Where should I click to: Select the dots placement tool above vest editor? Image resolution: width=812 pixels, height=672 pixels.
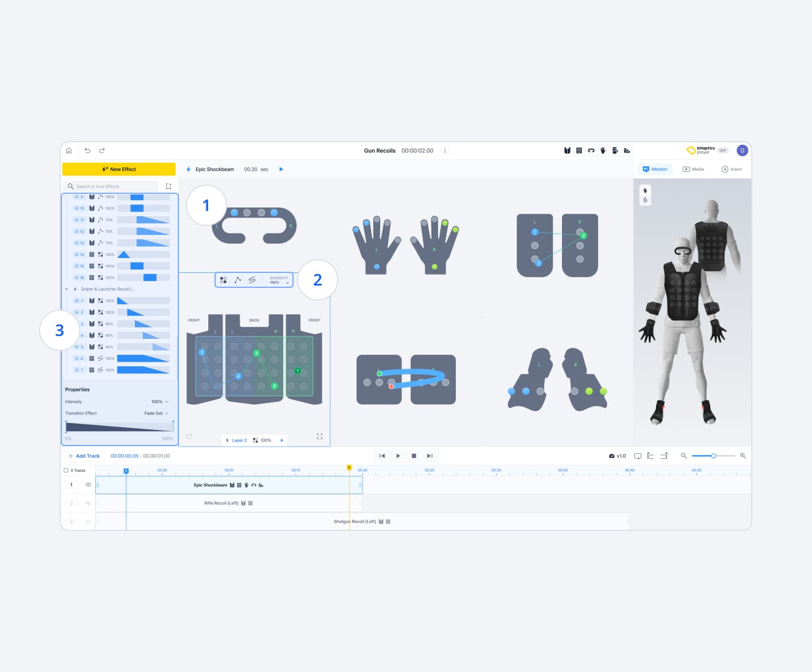click(x=223, y=280)
